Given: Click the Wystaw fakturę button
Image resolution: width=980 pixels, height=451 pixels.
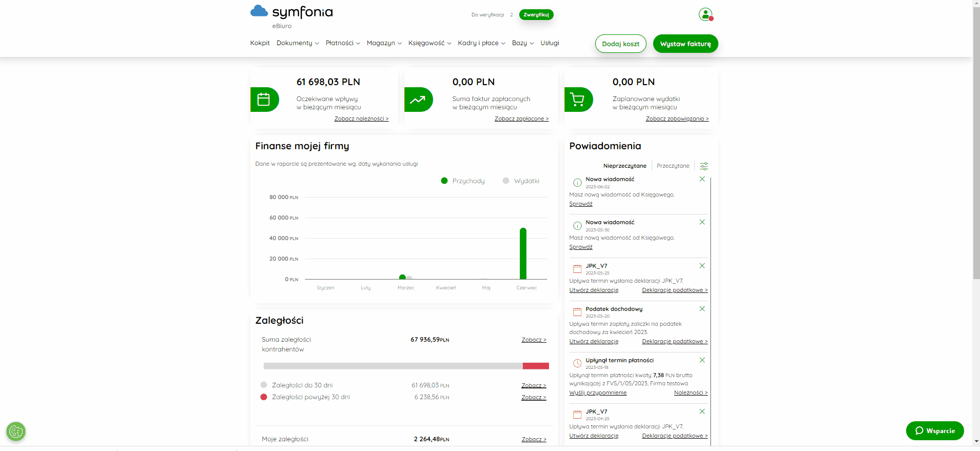Looking at the screenshot, I should [685, 44].
